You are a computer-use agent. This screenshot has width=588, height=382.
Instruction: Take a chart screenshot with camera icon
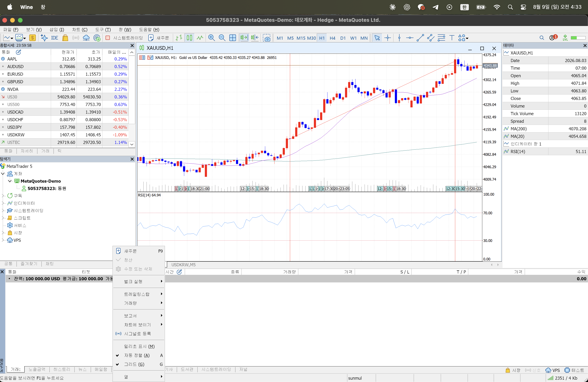267,38
